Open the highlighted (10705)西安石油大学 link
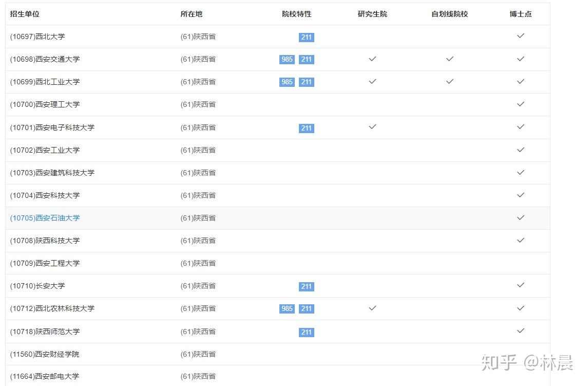 pyautogui.click(x=45, y=218)
